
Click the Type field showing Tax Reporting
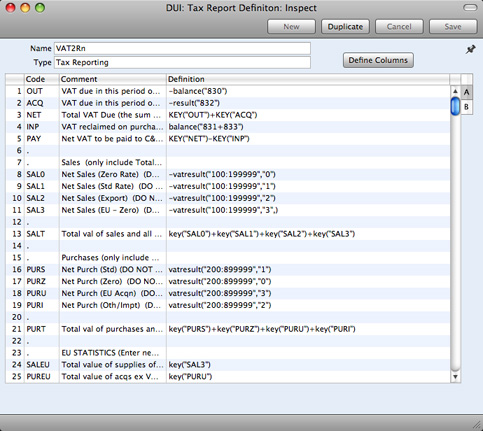pyautogui.click(x=182, y=62)
